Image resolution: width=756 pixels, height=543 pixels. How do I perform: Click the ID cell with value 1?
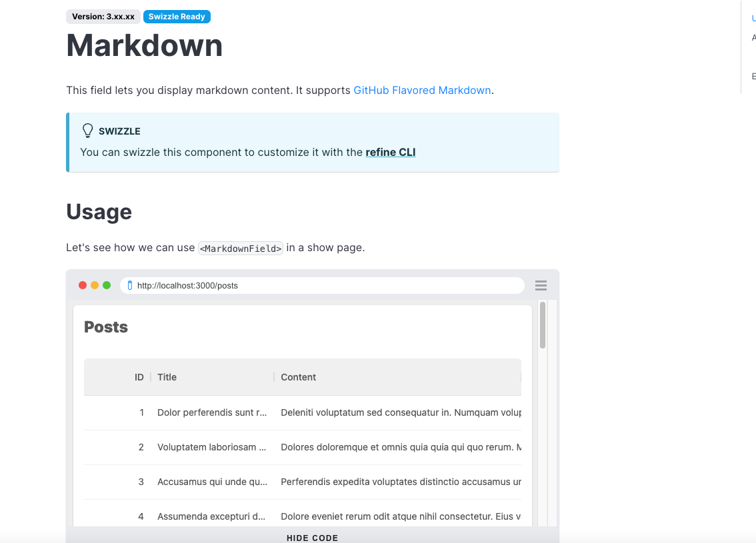tap(142, 412)
